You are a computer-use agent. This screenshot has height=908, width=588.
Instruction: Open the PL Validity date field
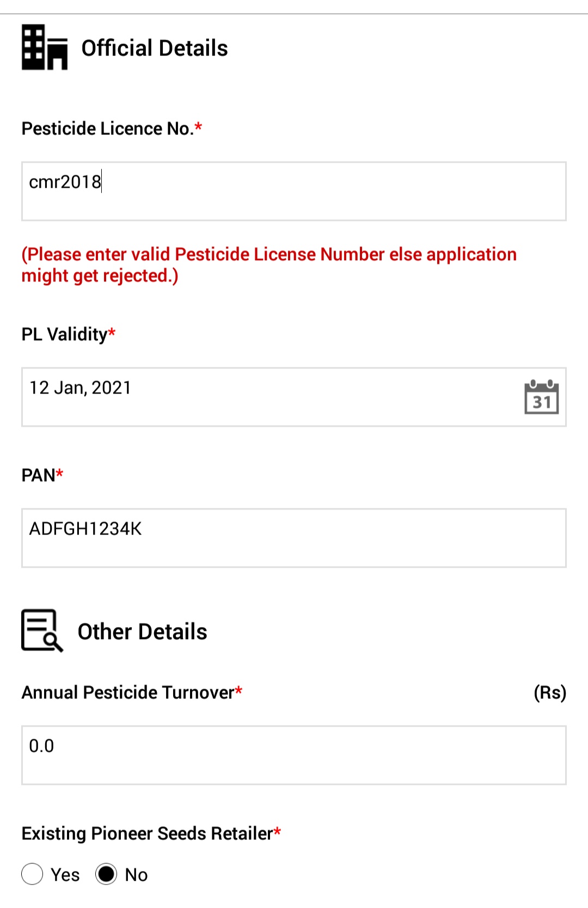click(294, 397)
